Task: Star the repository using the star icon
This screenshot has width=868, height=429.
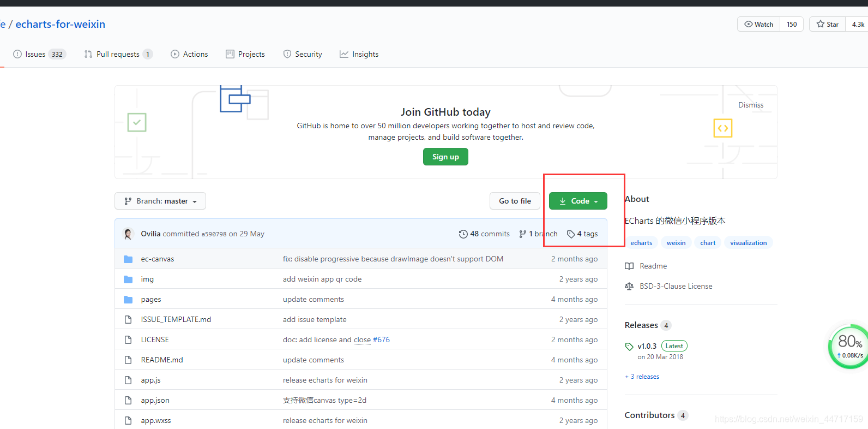Action: click(827, 24)
